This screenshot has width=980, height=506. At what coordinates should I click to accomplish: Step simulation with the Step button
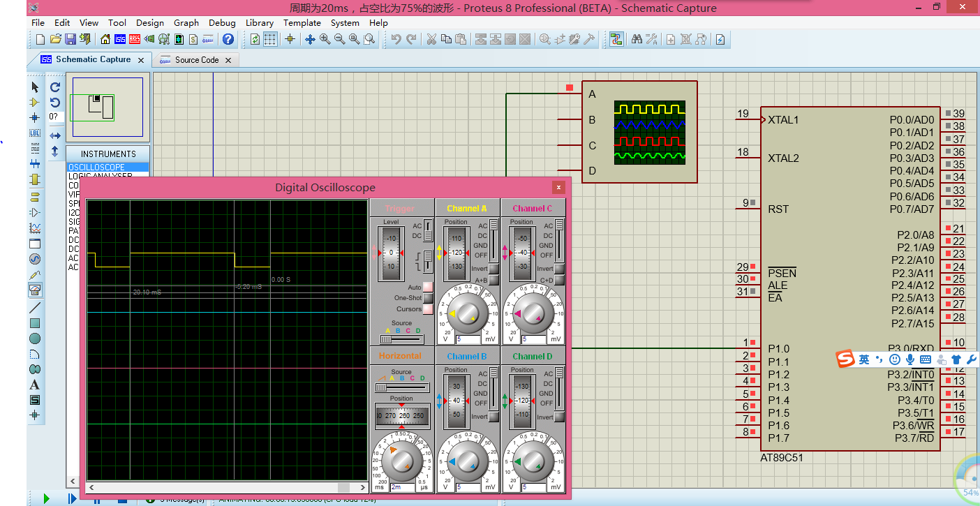[x=72, y=499]
